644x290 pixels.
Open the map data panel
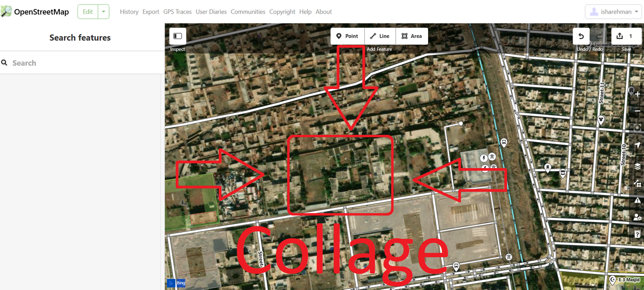[x=637, y=184]
